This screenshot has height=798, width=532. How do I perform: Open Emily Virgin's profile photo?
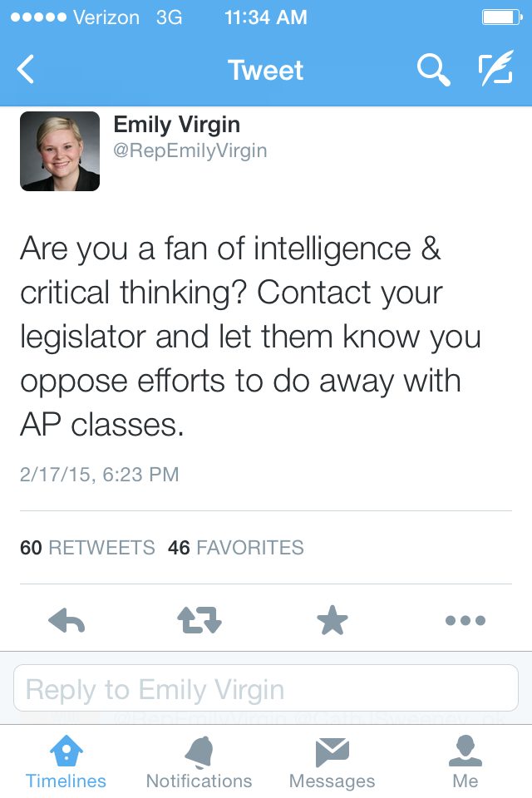coord(60,151)
